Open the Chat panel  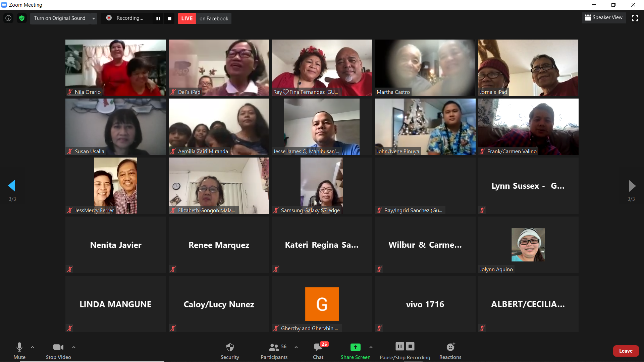(318, 351)
